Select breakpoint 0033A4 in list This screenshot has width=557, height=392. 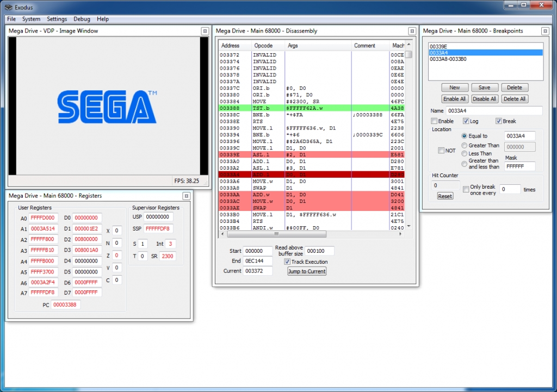pos(486,53)
